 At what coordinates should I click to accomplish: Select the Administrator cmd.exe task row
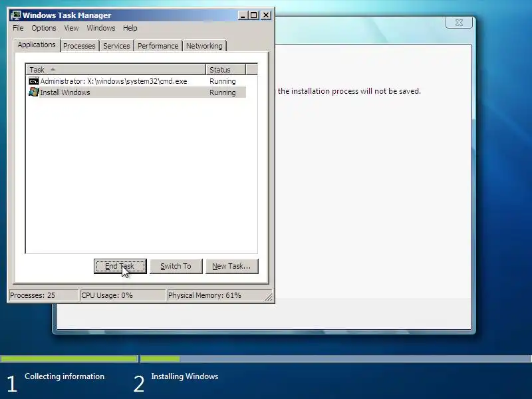137,81
